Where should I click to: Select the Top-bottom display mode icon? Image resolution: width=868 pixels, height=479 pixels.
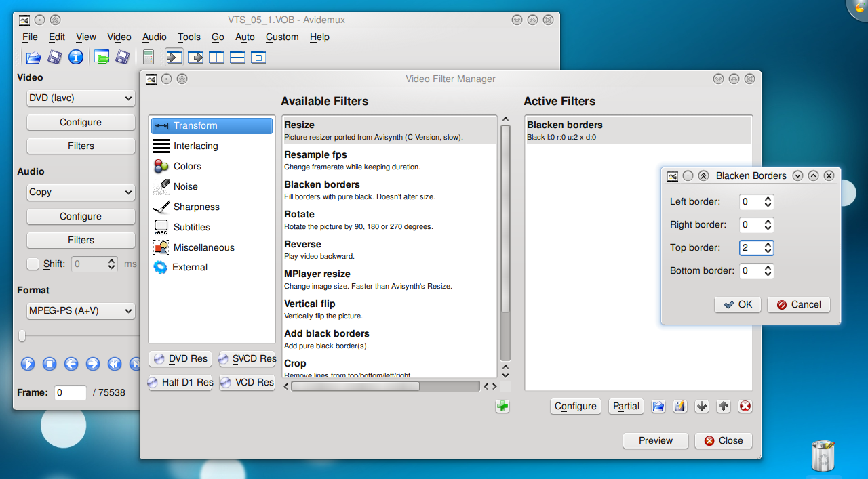(x=237, y=57)
